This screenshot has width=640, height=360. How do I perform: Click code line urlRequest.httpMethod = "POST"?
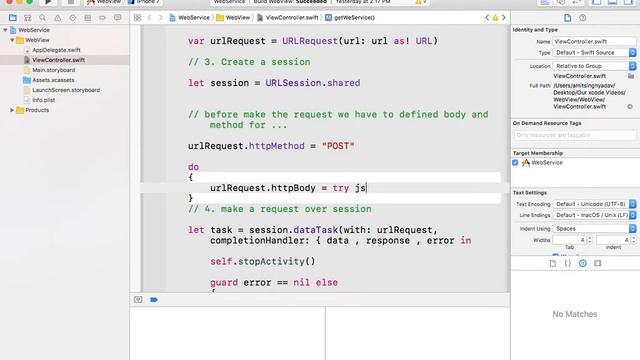(271, 146)
